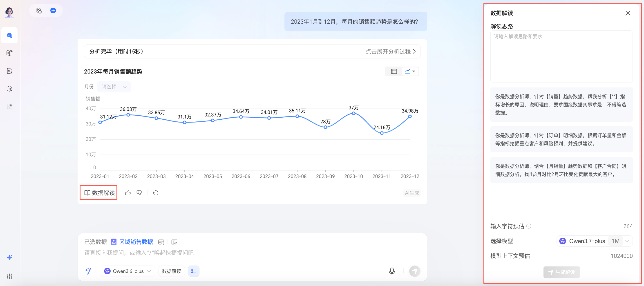Toggle the list options icon in input bar
The height and width of the screenshot is (286, 644).
194,271
